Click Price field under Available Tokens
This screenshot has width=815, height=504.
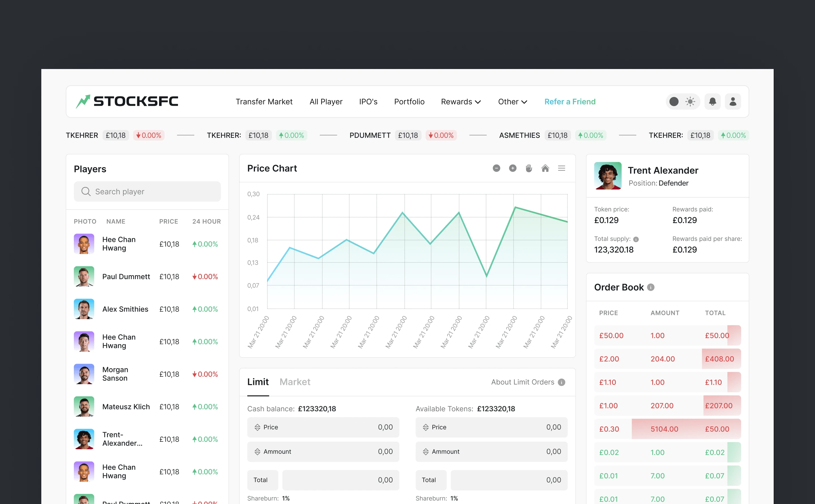492,427
